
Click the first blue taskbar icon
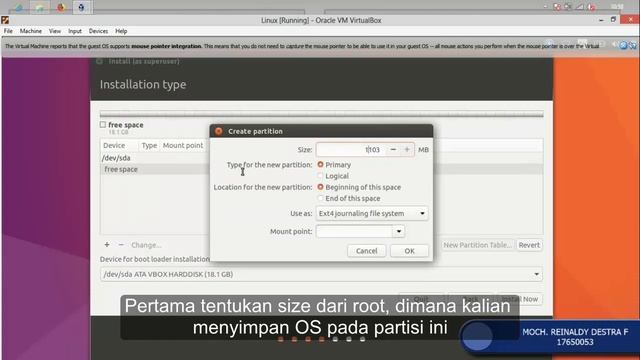point(19,7)
